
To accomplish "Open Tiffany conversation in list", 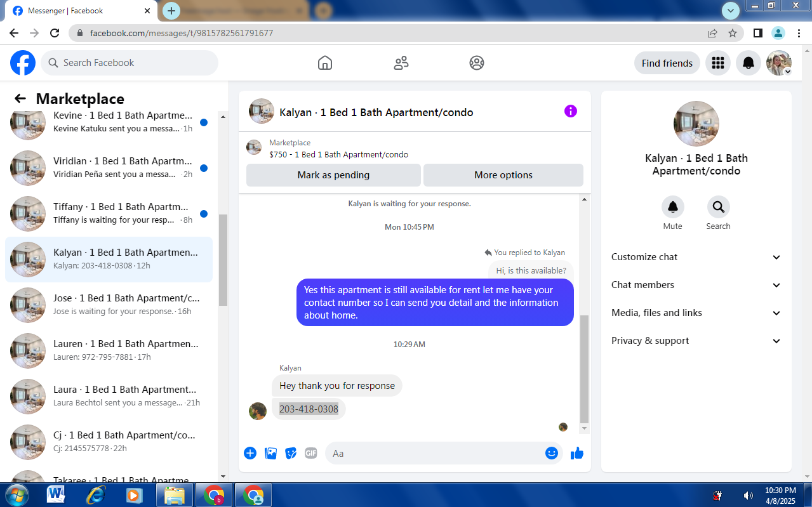I will (109, 213).
